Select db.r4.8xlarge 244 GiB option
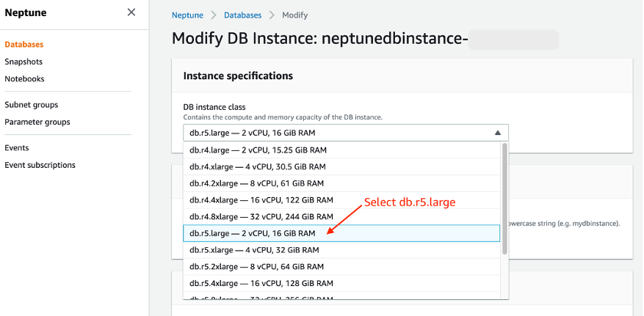The image size is (644, 316). [341, 216]
